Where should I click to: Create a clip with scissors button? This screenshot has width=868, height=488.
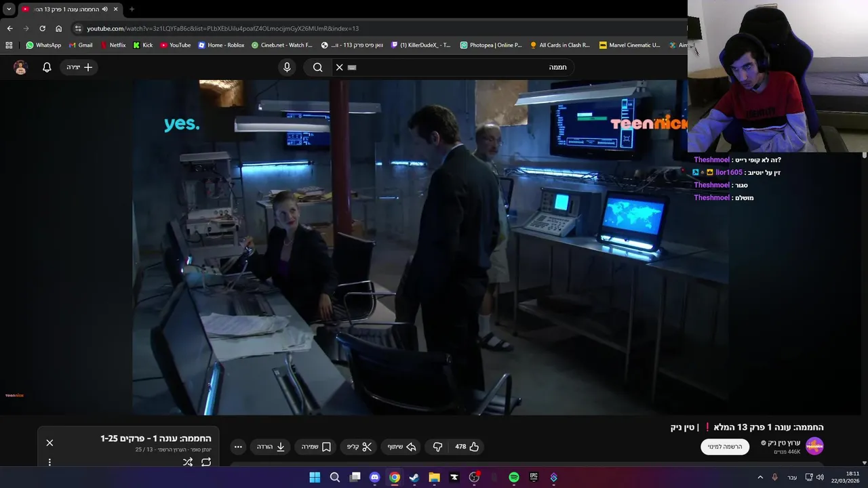[x=359, y=447]
